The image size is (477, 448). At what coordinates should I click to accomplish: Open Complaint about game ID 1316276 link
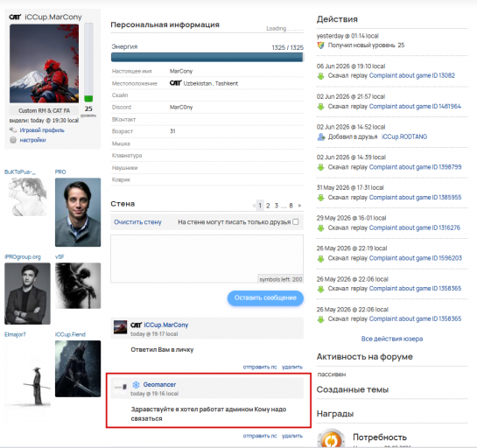[415, 227]
